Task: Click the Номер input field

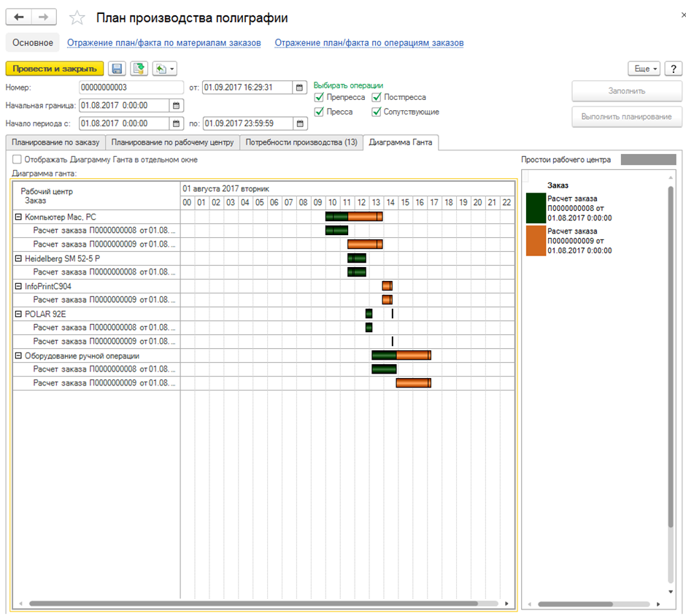Action: [131, 88]
